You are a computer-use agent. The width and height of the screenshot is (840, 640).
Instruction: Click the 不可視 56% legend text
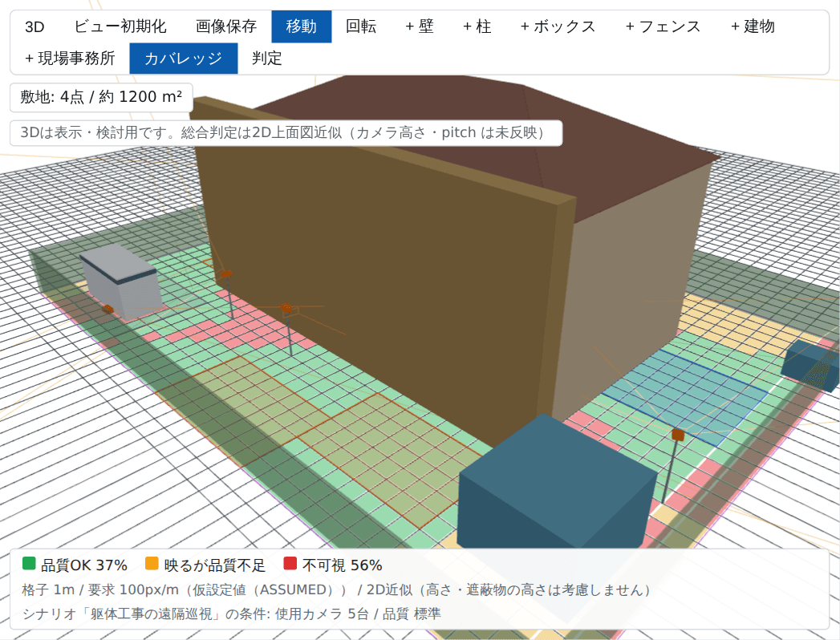[342, 565]
